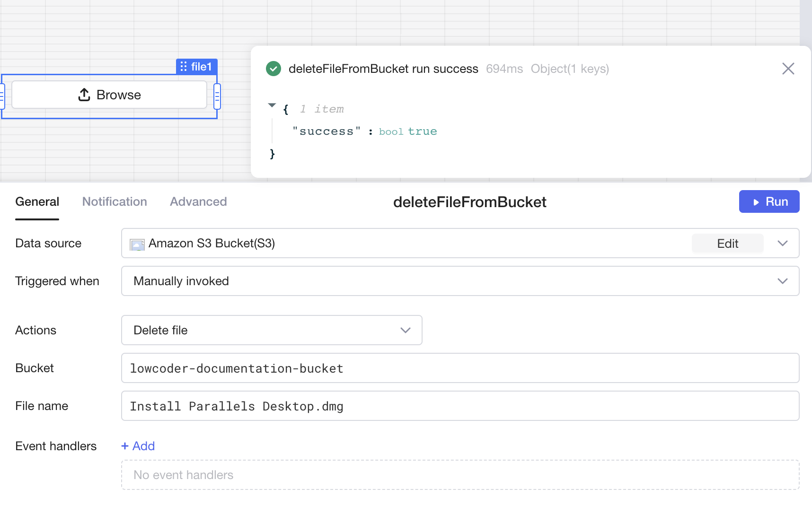Run the deleteFileFromBucket query

click(x=769, y=202)
